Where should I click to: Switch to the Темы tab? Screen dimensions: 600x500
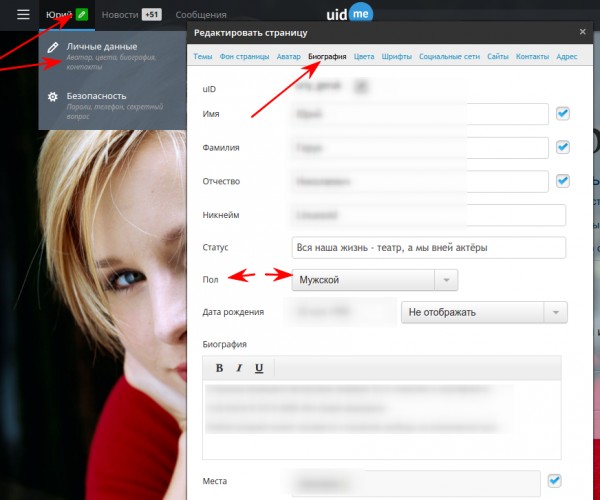click(x=202, y=57)
